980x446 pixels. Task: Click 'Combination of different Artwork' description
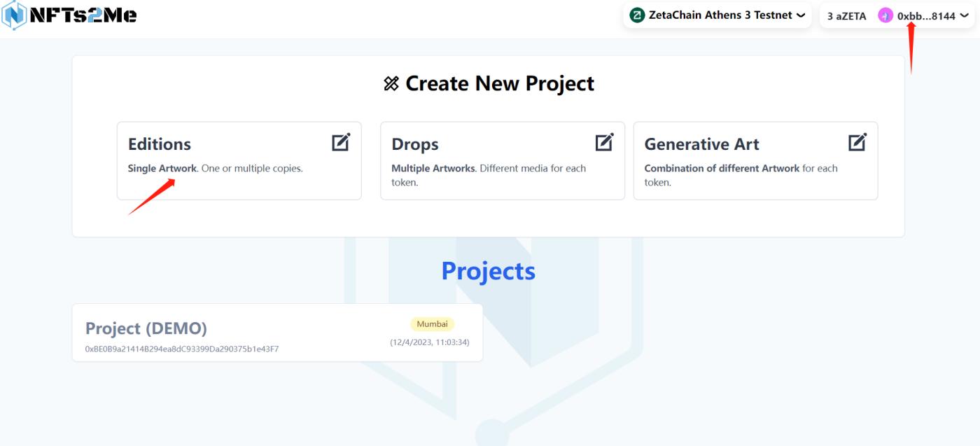741,175
